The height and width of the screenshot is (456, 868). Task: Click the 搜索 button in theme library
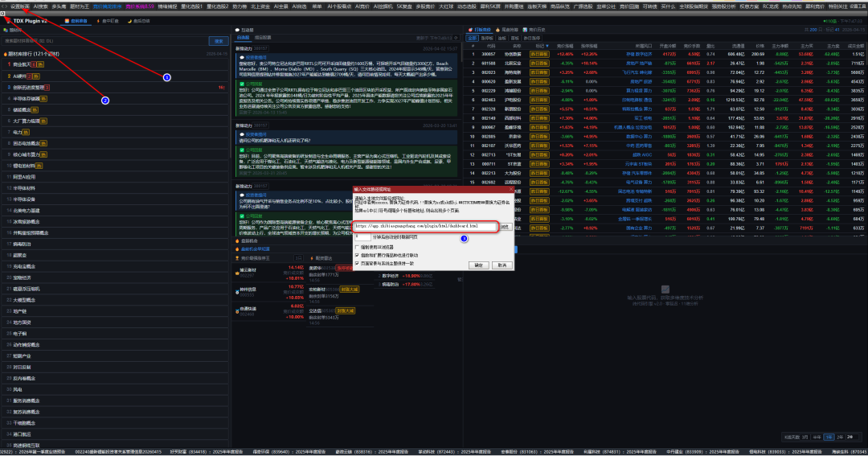(x=218, y=41)
